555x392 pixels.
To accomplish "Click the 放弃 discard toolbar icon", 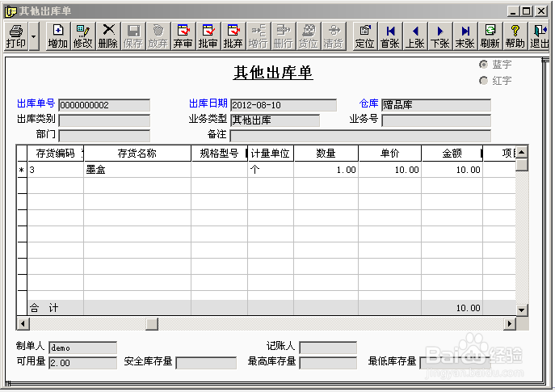I will click(x=158, y=36).
